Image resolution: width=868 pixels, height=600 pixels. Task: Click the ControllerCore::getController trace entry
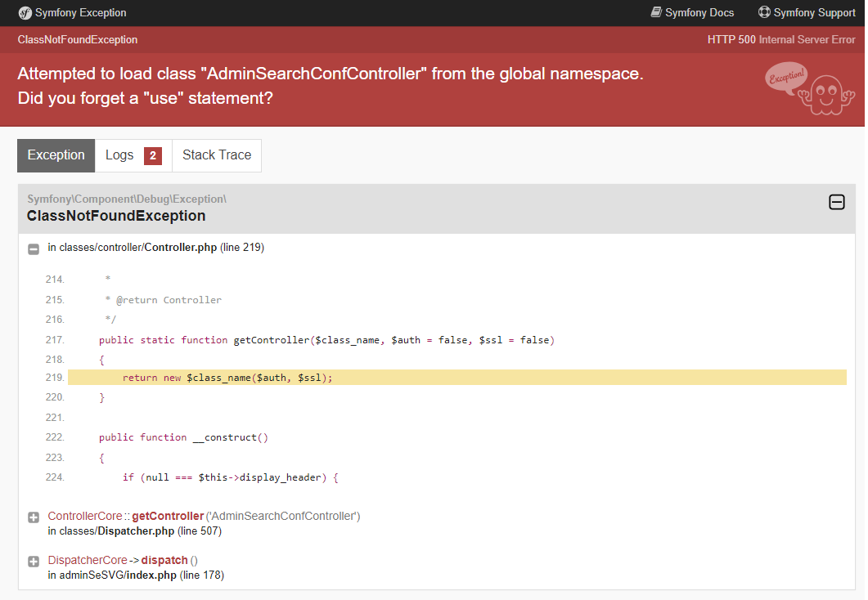(204, 516)
